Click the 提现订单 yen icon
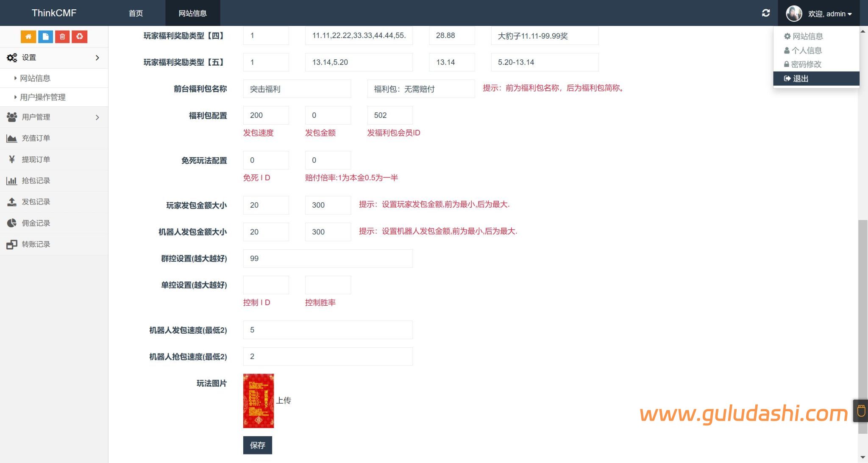Screen dimensions: 868x463 [11, 159]
